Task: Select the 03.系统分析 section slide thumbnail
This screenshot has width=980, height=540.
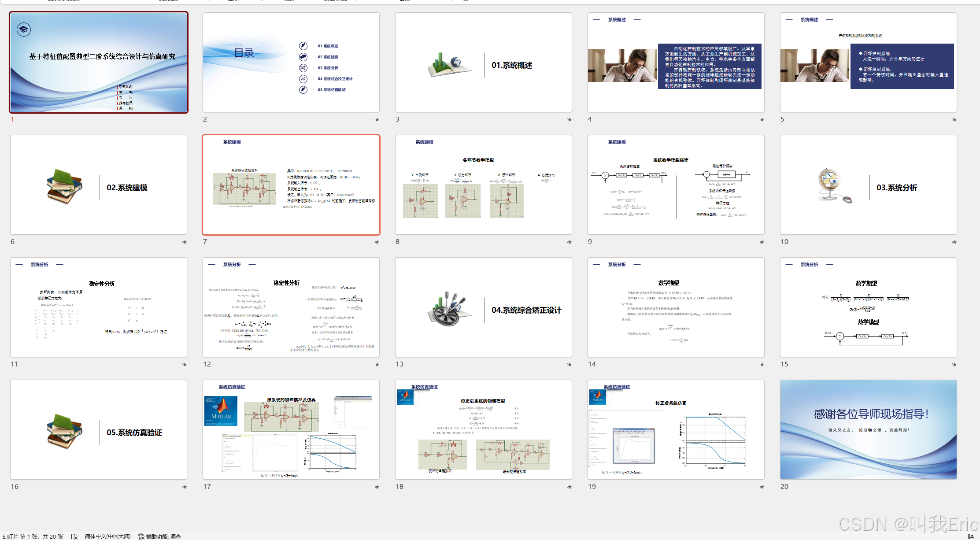Action: click(868, 185)
